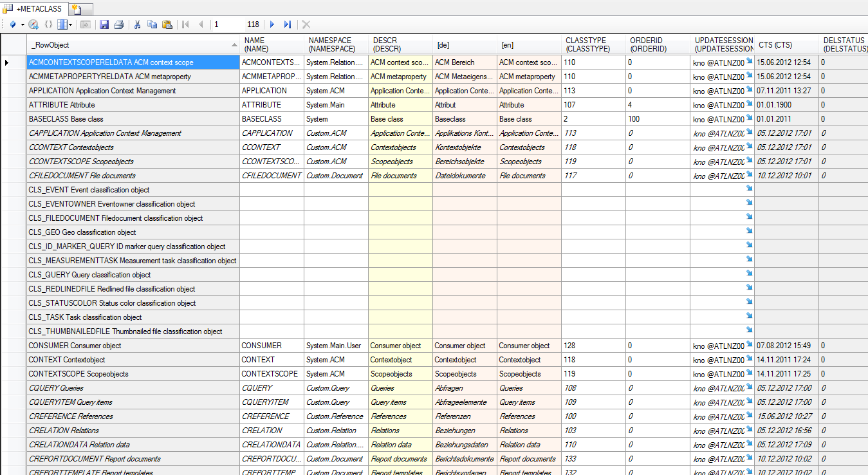The height and width of the screenshot is (475, 868).
Task: Click the compass navigation icon
Action: (x=33, y=24)
